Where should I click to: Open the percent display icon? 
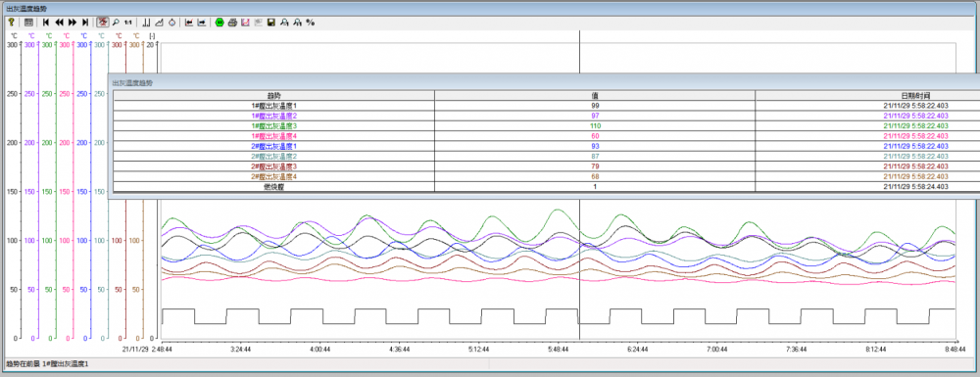[x=311, y=23]
